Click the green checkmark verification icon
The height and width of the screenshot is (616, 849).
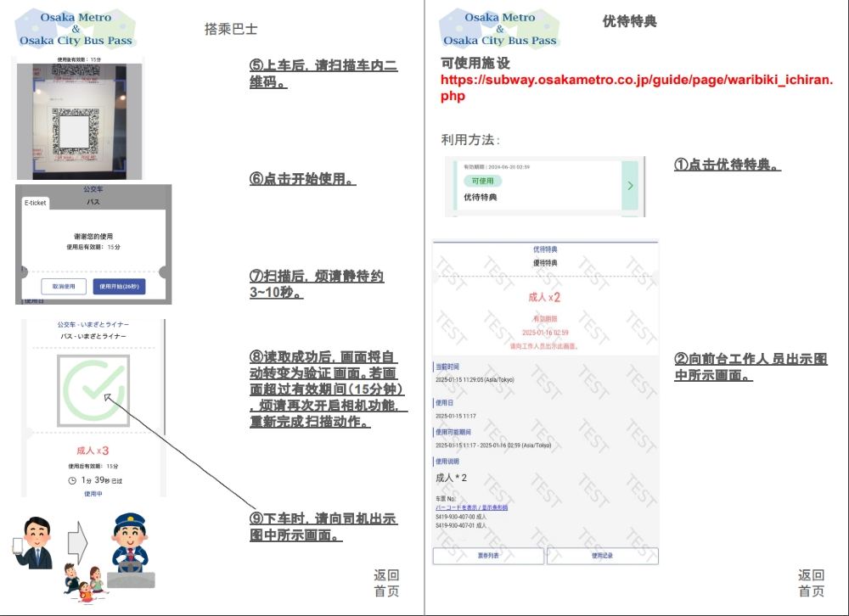click(x=93, y=389)
